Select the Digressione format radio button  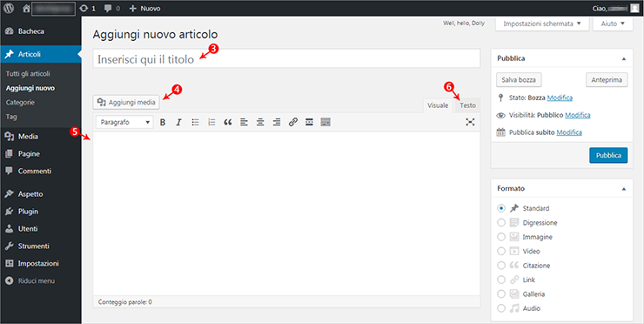pyautogui.click(x=501, y=222)
